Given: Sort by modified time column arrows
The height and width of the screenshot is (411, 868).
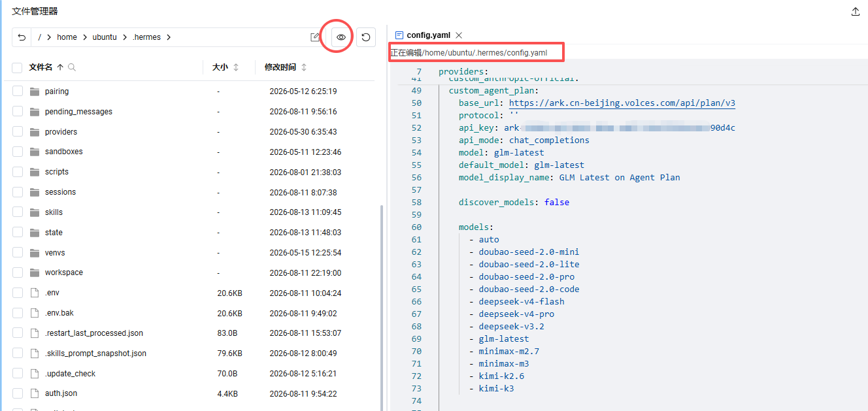Looking at the screenshot, I should [304, 67].
